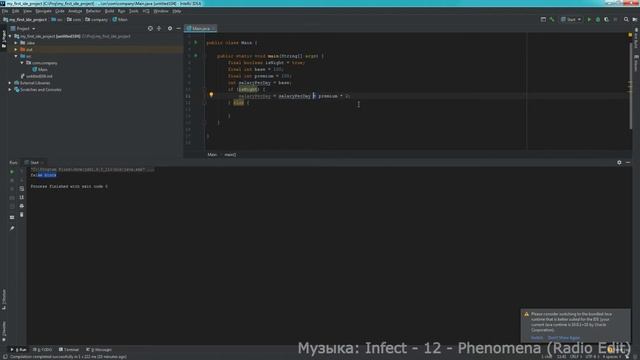Click the yellow inspection indicator atop the editor scrollbar

point(630,36)
